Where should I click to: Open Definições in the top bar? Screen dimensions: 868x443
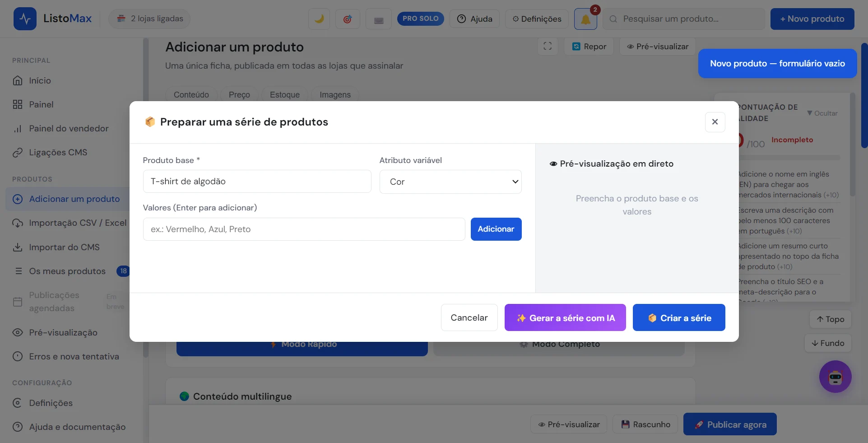pos(537,19)
